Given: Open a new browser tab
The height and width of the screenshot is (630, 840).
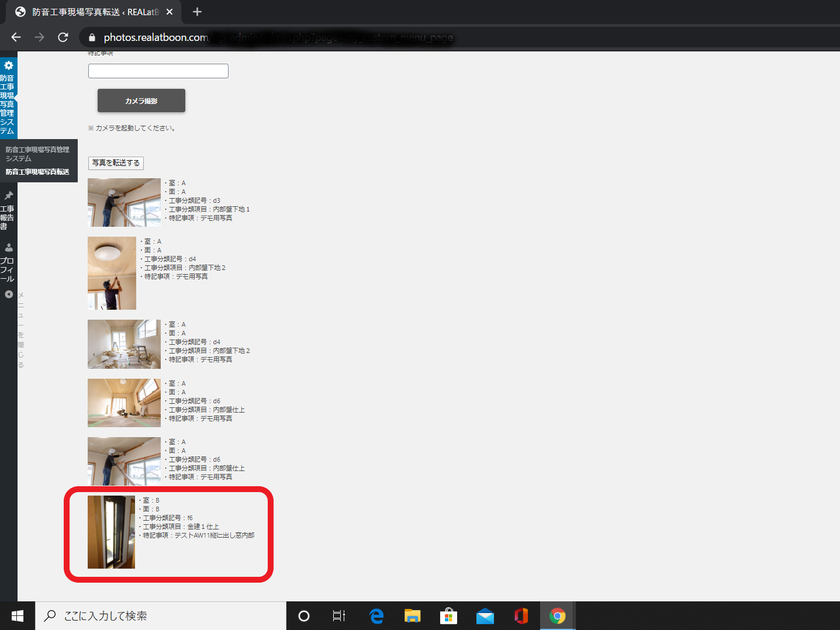Looking at the screenshot, I should [x=197, y=12].
